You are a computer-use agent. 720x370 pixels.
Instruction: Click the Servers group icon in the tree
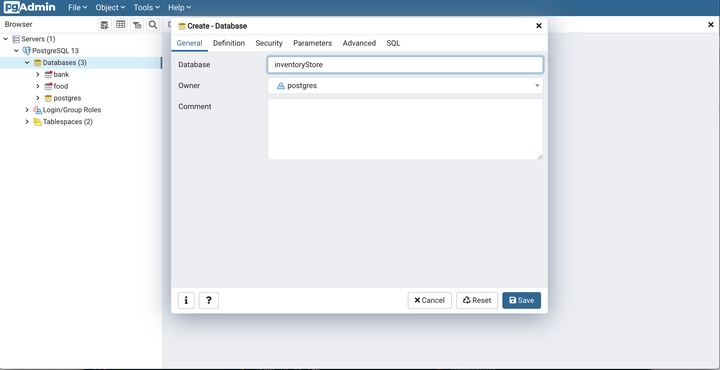pyautogui.click(x=16, y=39)
